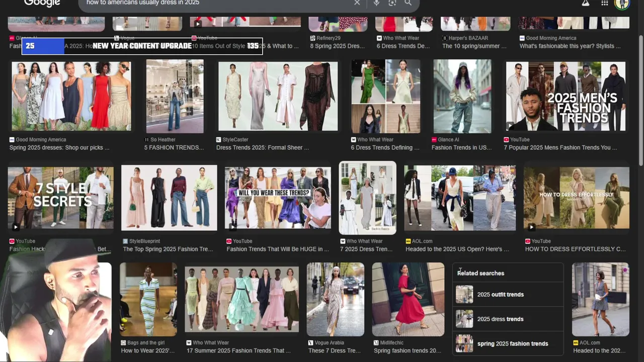Click the Harper's BAZAAR source favicon
This screenshot has width=644, height=362.
point(445,38)
